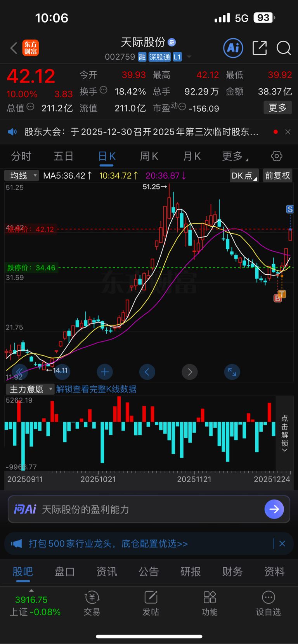Tap the T signal marker
The image size is (298, 644).
pyautogui.click(x=282, y=294)
